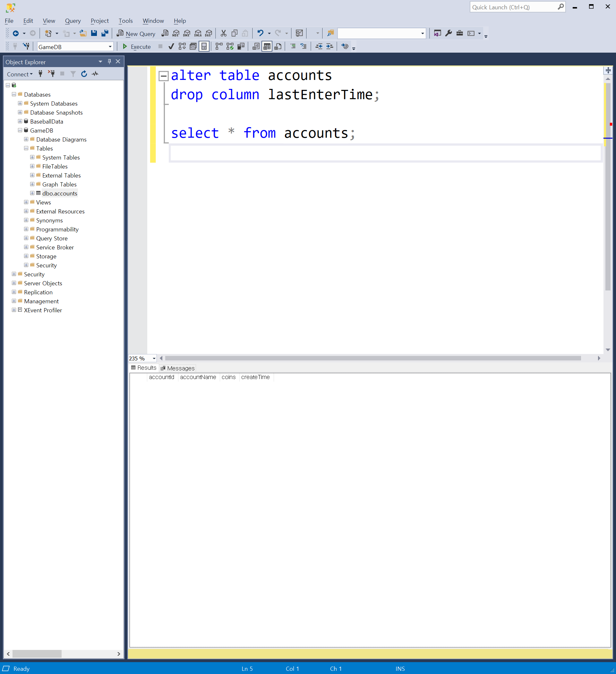
Task: Expand the XEvent Profiler node
Action: (x=14, y=310)
